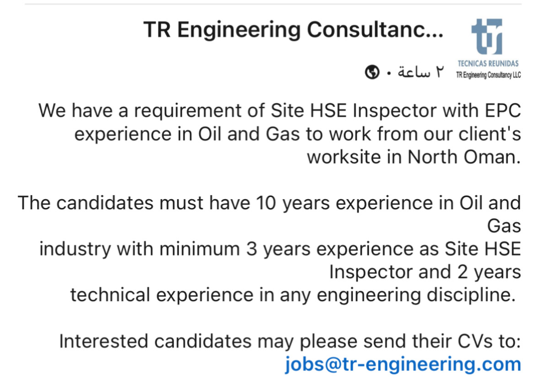Click the dot separator beside the globe icon
The image size is (535, 392).
click(x=389, y=73)
